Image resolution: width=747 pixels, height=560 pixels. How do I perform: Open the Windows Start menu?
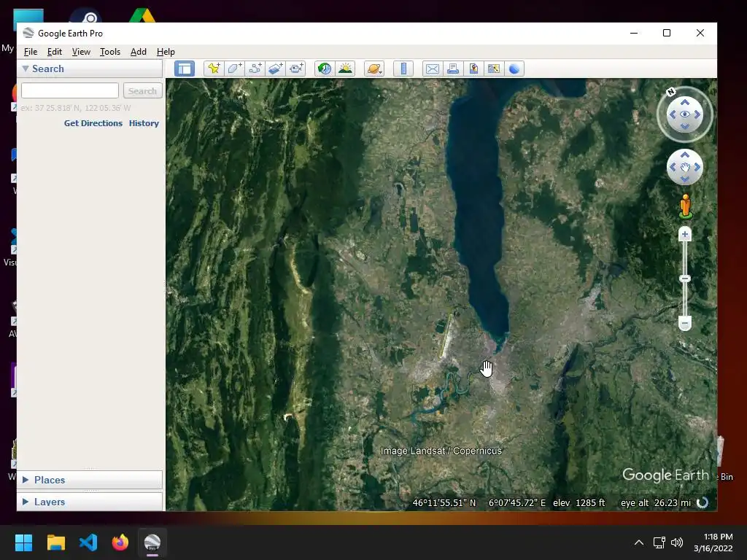[23, 542]
